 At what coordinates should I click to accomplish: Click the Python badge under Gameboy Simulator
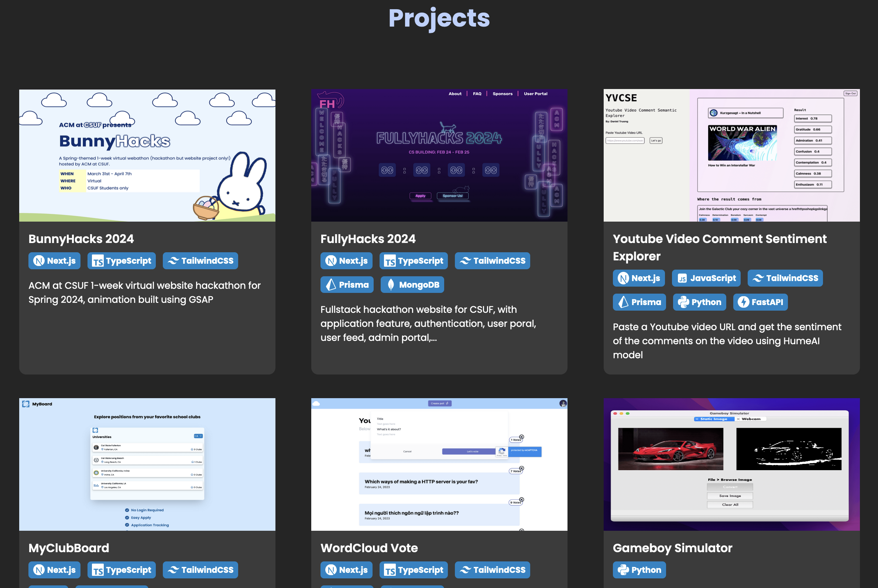coord(639,570)
